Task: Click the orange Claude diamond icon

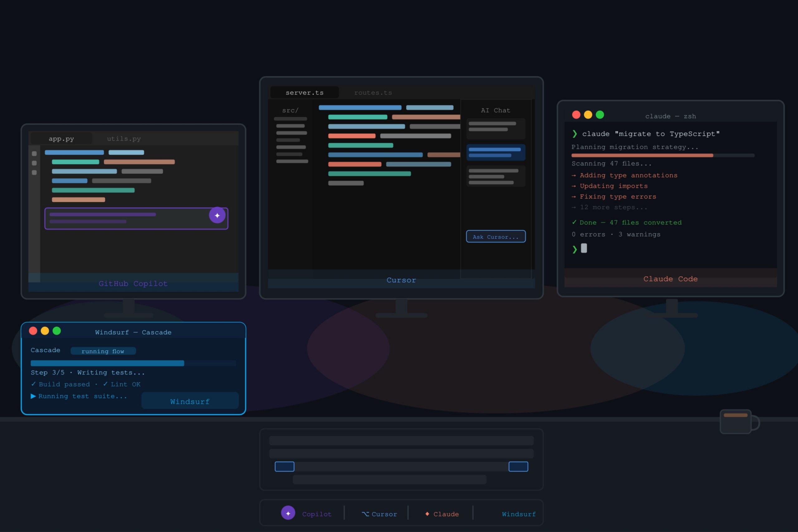Action: (427, 514)
